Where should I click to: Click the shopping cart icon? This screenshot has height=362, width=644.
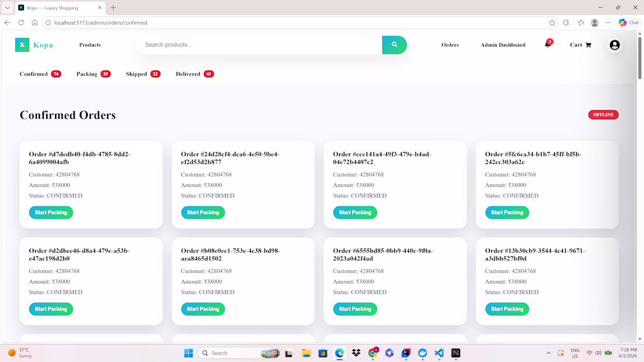pyautogui.click(x=588, y=44)
